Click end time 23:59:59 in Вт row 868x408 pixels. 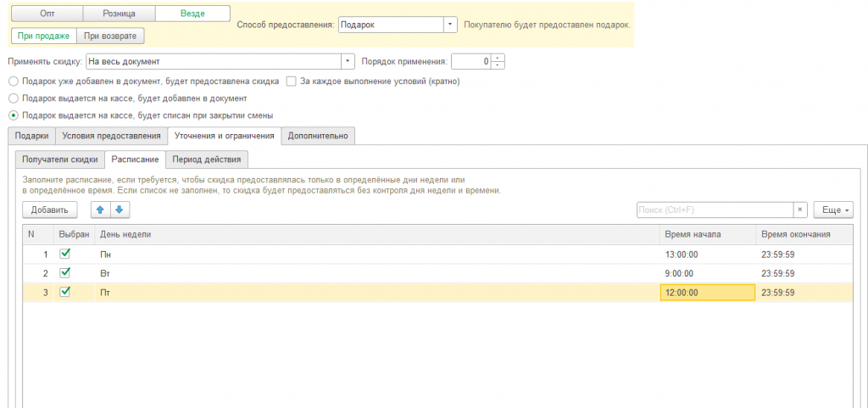pos(804,273)
